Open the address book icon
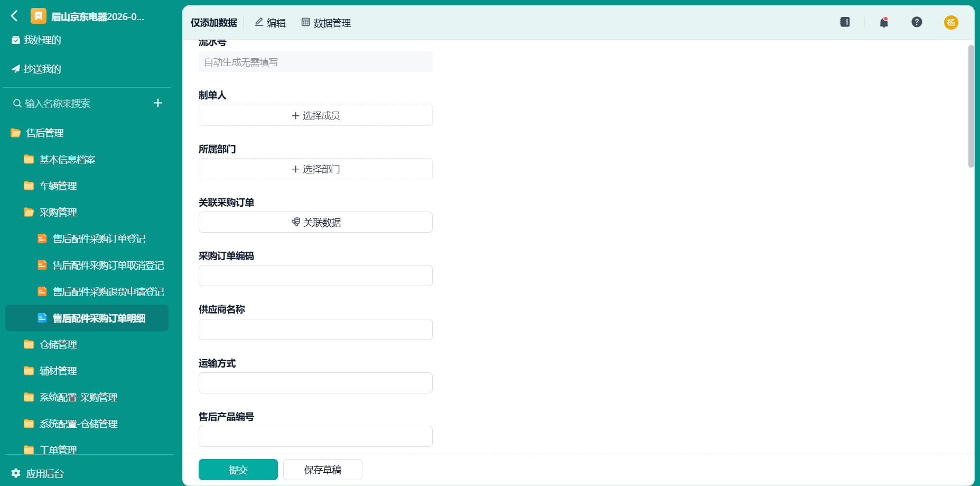Screen dimensions: 980x486 coord(845,22)
